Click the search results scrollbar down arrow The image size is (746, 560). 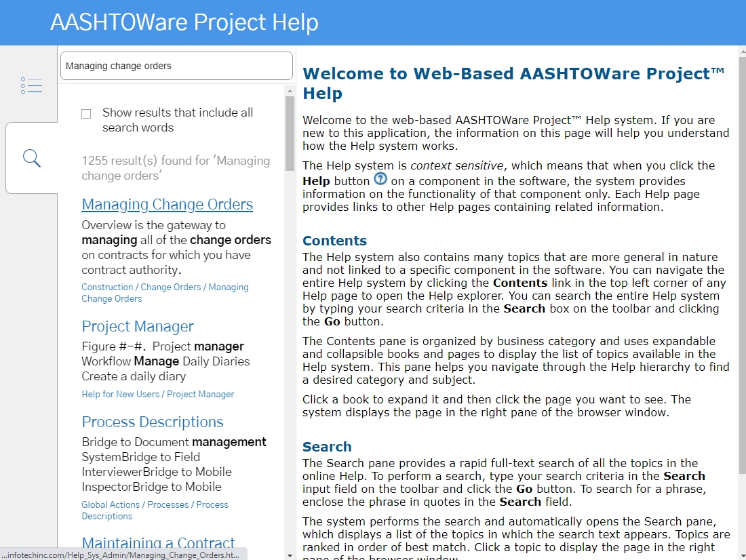[290, 555]
